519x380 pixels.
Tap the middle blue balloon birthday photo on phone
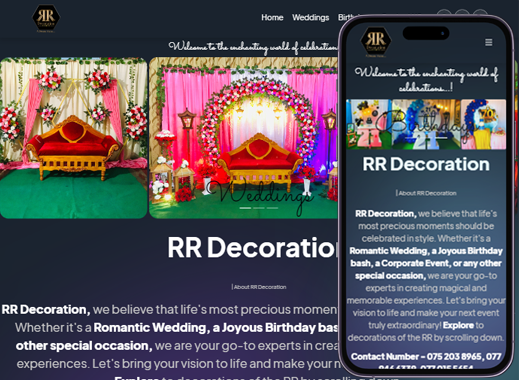pyautogui.click(x=426, y=124)
